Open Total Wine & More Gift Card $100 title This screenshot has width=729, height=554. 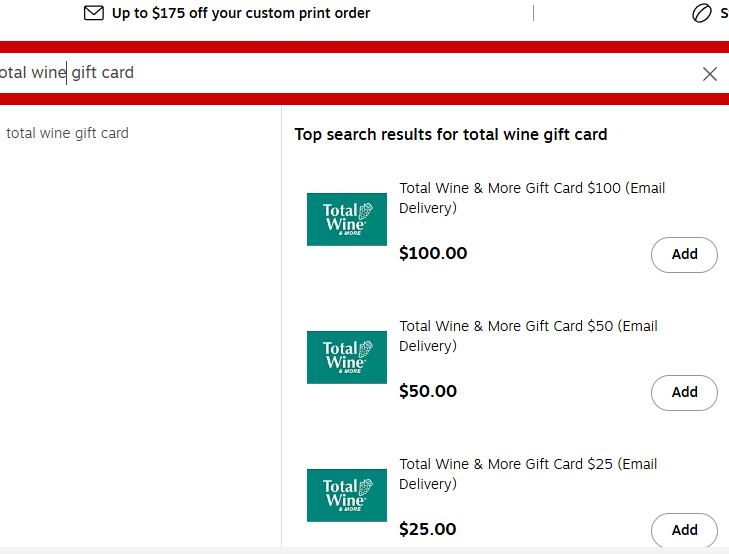[x=532, y=198]
